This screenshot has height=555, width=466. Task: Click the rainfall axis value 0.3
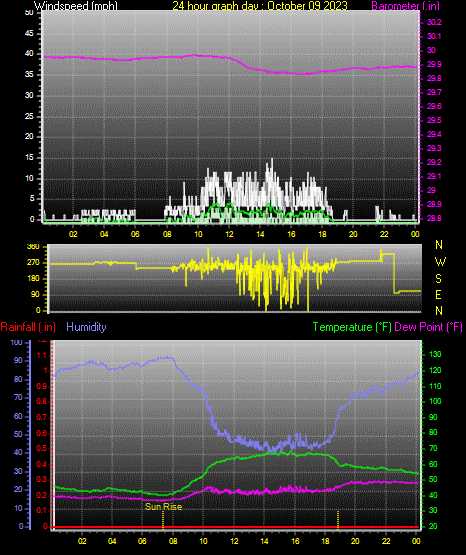42,479
